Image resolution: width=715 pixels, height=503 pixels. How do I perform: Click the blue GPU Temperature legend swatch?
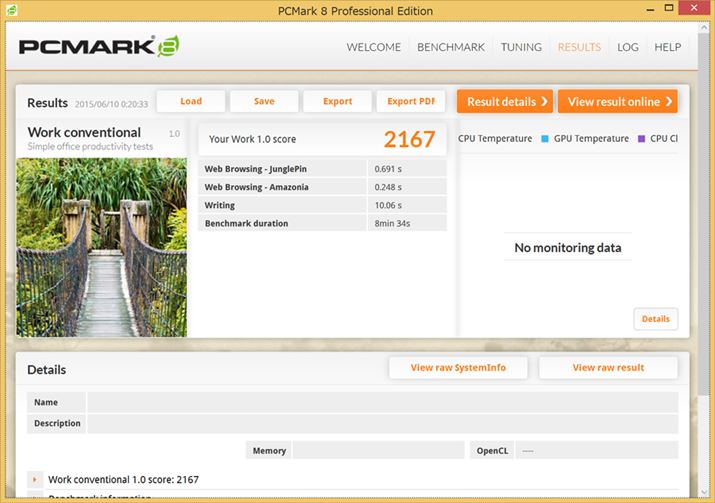pyautogui.click(x=544, y=139)
